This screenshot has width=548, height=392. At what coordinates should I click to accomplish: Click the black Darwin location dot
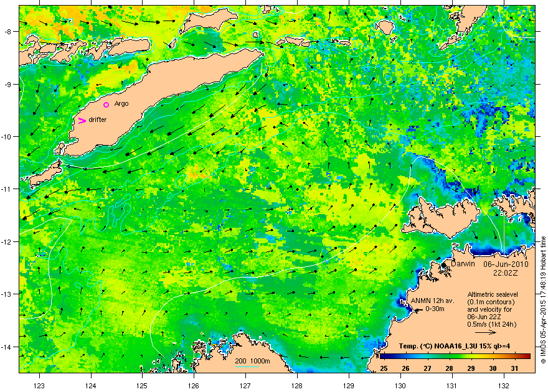click(443, 265)
